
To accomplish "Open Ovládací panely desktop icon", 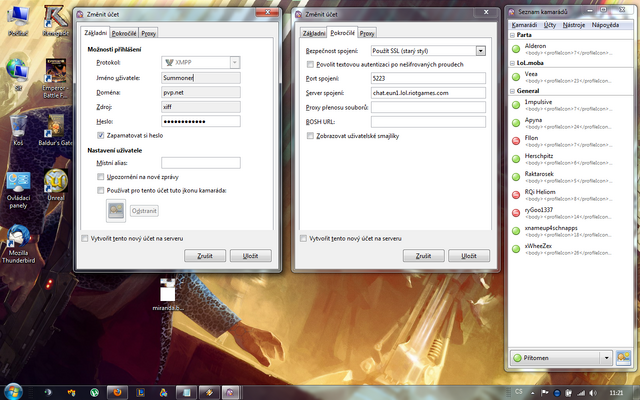I will click(x=18, y=191).
